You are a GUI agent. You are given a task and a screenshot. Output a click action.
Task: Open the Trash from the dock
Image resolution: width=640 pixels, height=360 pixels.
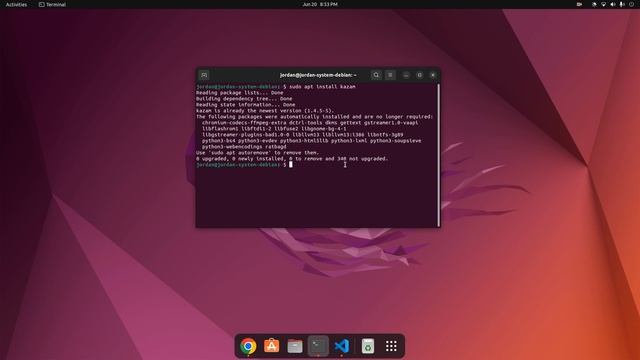point(368,346)
